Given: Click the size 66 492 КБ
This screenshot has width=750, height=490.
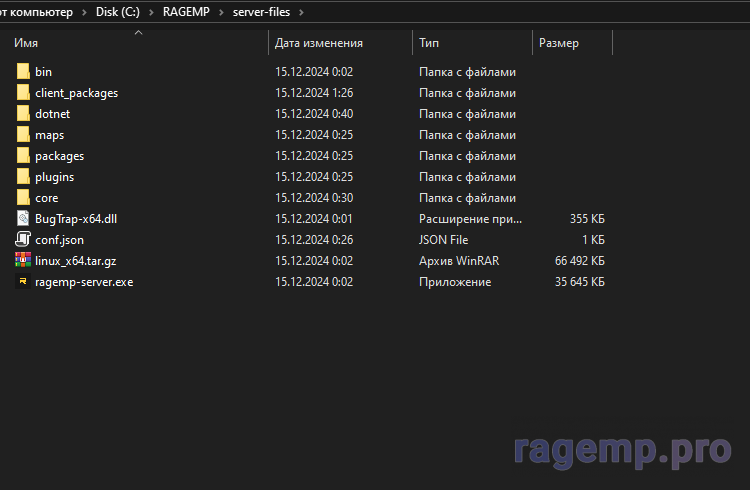Looking at the screenshot, I should [x=580, y=261].
